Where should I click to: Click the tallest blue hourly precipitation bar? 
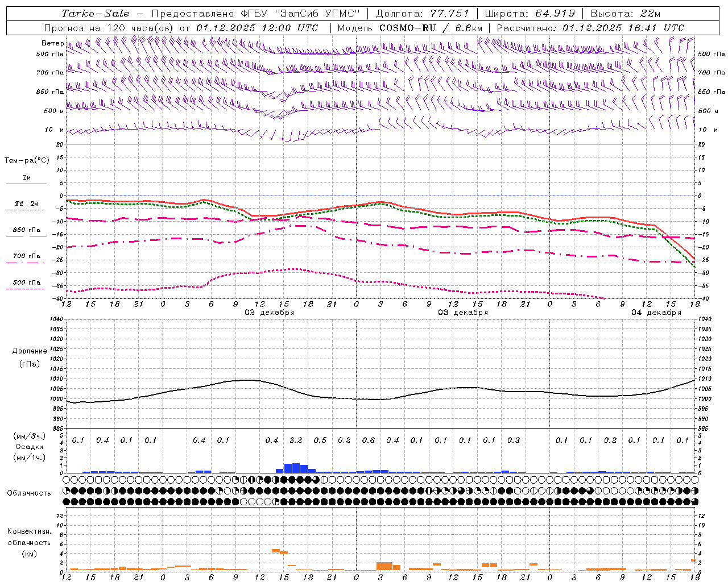[x=296, y=468]
